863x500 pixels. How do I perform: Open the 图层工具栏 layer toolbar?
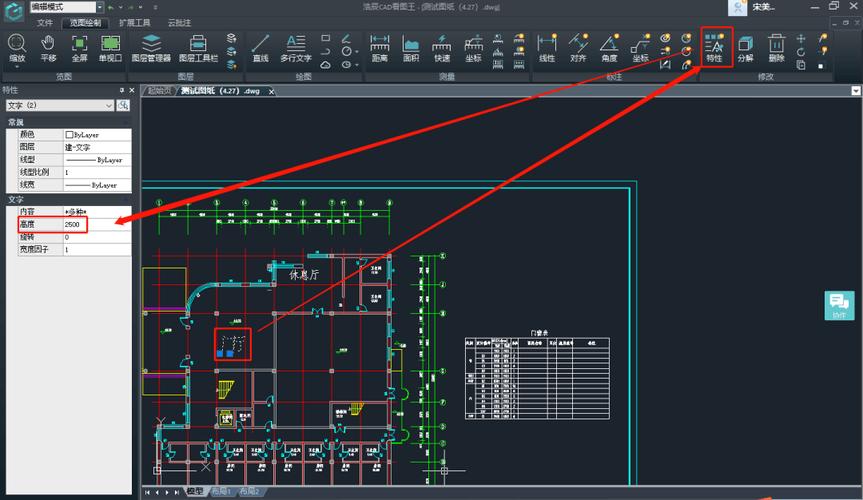(x=198, y=48)
